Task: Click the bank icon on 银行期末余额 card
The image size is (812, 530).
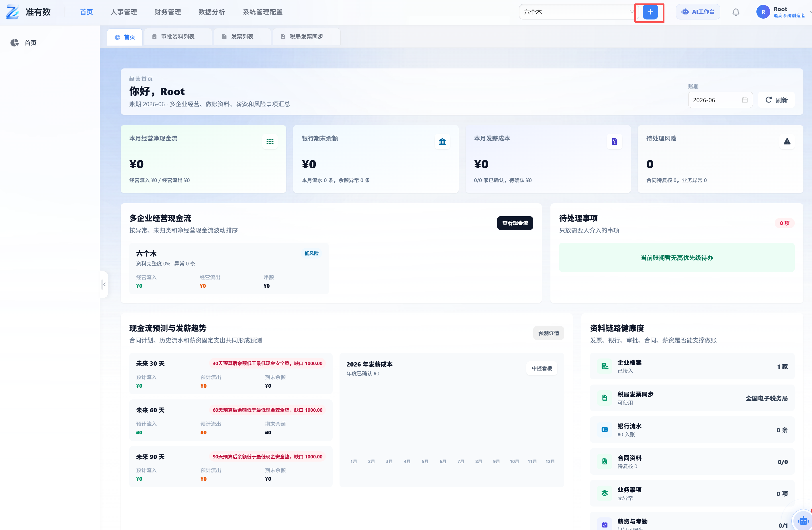Action: [442, 141]
